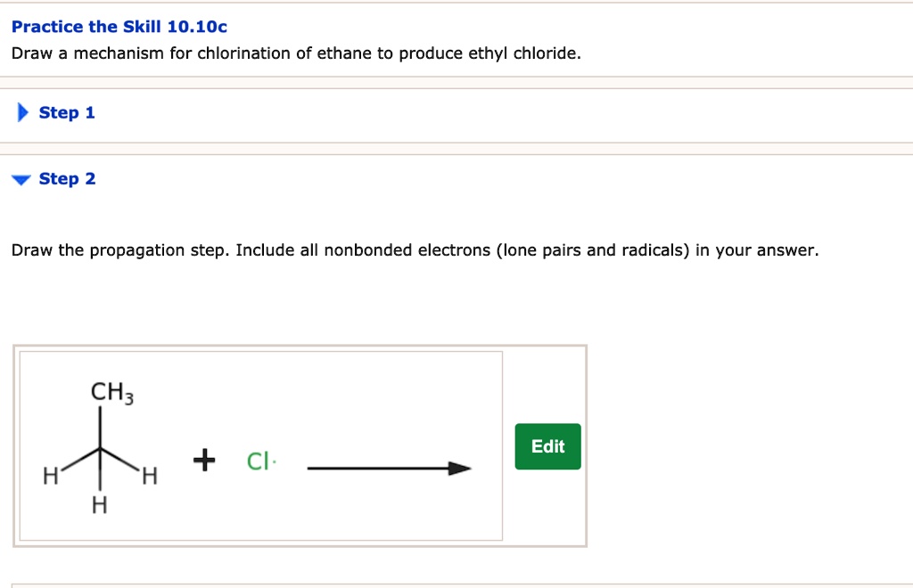Click the bottom H atom of the structure
Screen dimensions: 913x588
[x=100, y=505]
